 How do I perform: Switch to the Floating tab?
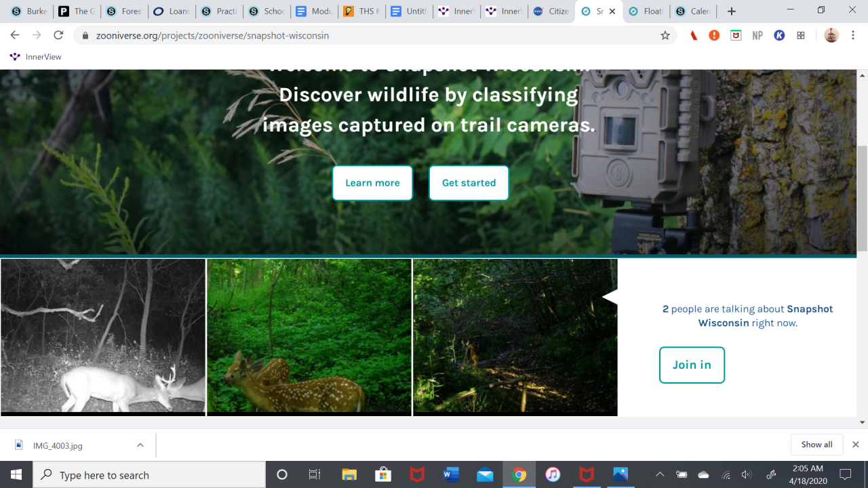tap(646, 12)
